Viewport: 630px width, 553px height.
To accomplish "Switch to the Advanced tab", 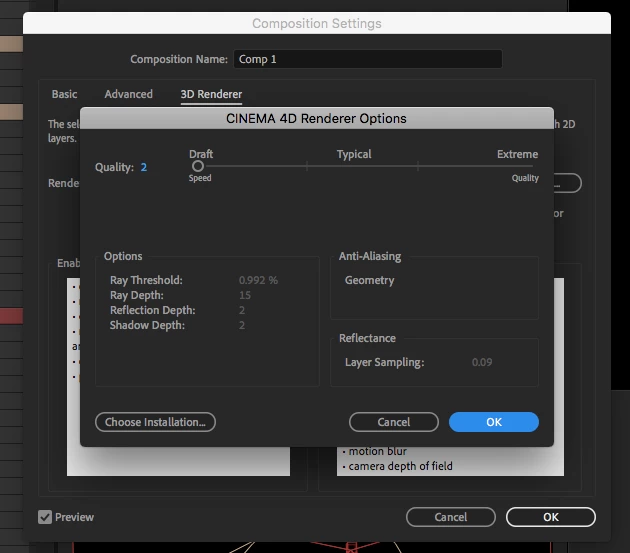I will pos(129,94).
